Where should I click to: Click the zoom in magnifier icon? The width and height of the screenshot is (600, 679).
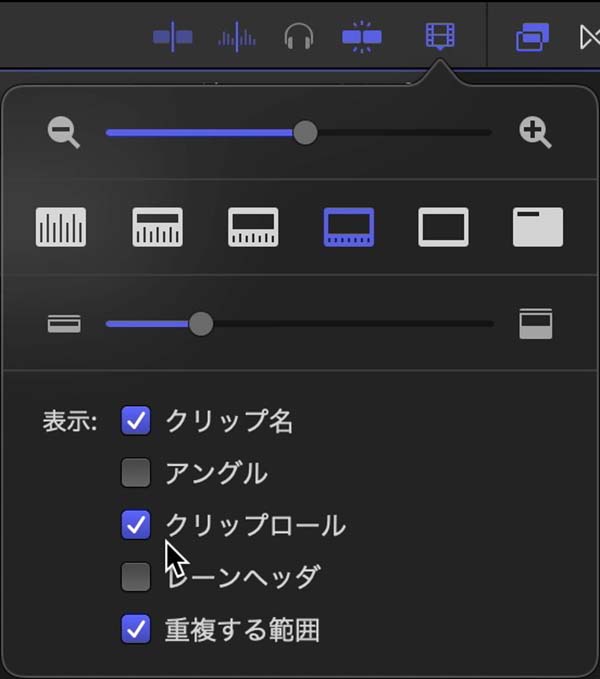coord(535,132)
